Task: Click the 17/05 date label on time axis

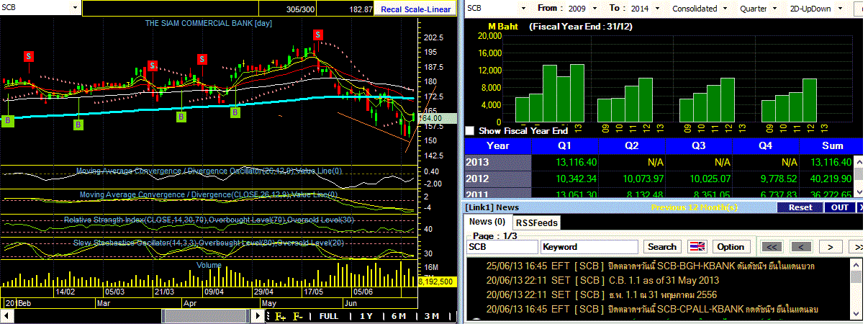Action: click(313, 292)
